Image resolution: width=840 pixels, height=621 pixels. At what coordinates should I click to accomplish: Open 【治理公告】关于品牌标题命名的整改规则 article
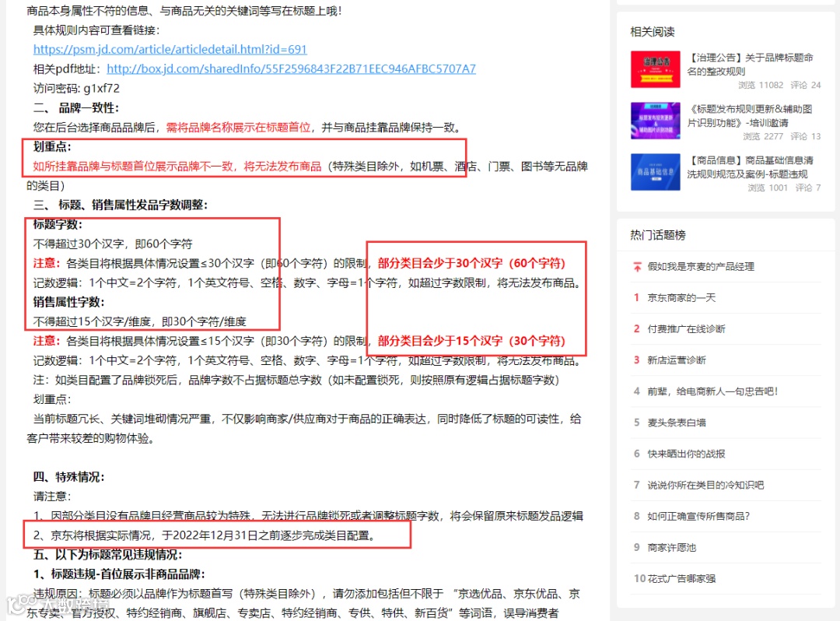click(x=751, y=65)
